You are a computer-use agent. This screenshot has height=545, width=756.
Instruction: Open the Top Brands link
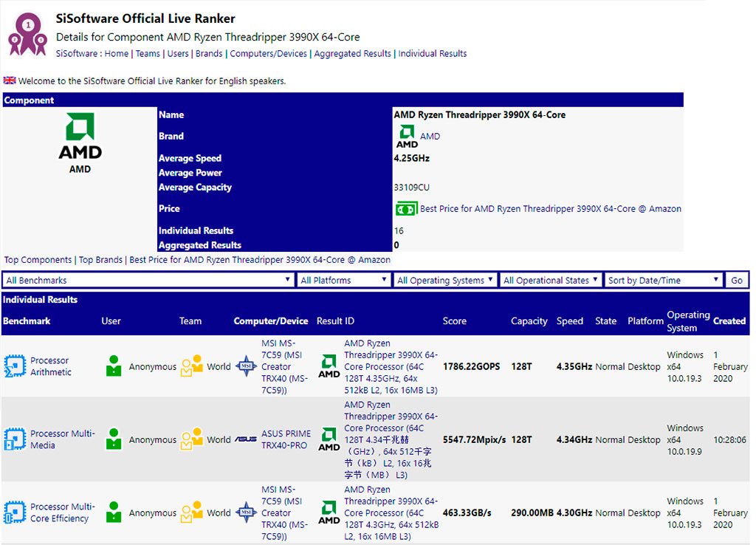click(x=100, y=260)
